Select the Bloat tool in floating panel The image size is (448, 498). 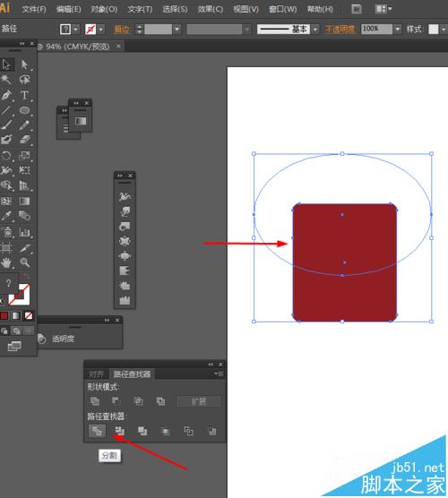[125, 256]
